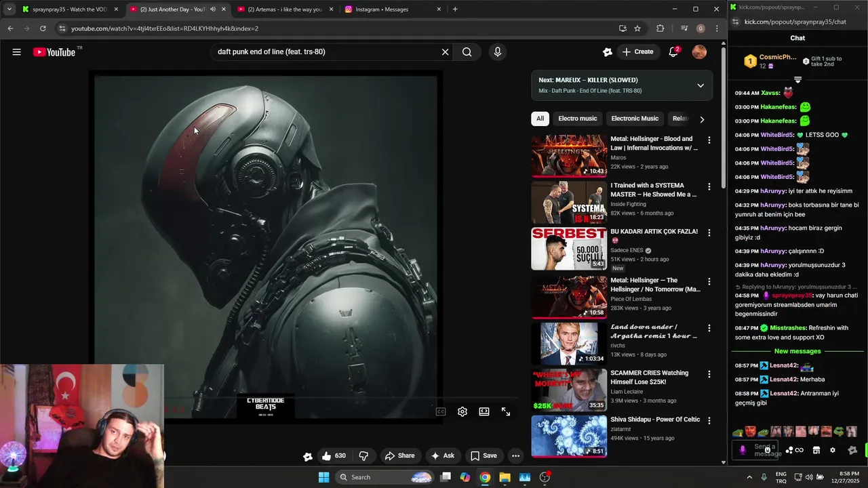Mute the Just Another Day tab audio

coord(212,9)
